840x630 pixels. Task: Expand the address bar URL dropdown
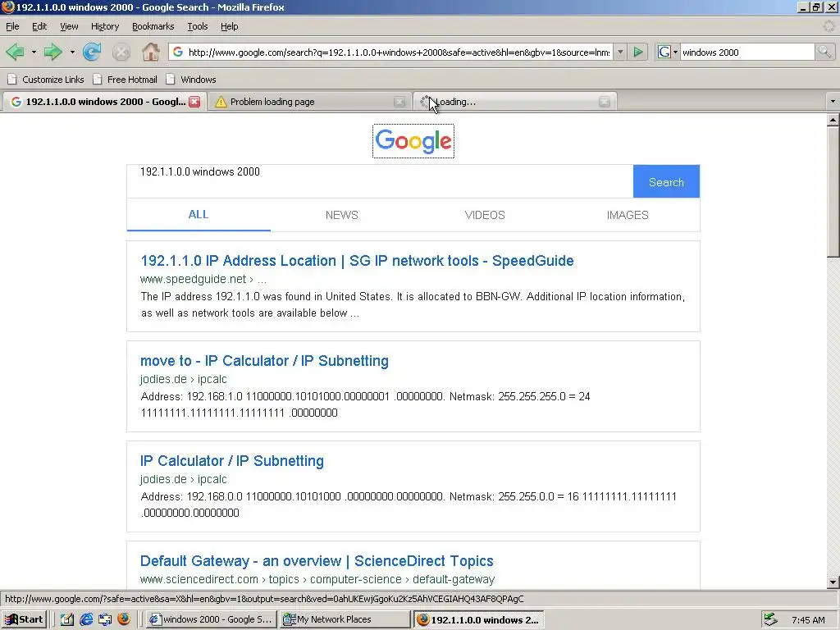pyautogui.click(x=620, y=52)
